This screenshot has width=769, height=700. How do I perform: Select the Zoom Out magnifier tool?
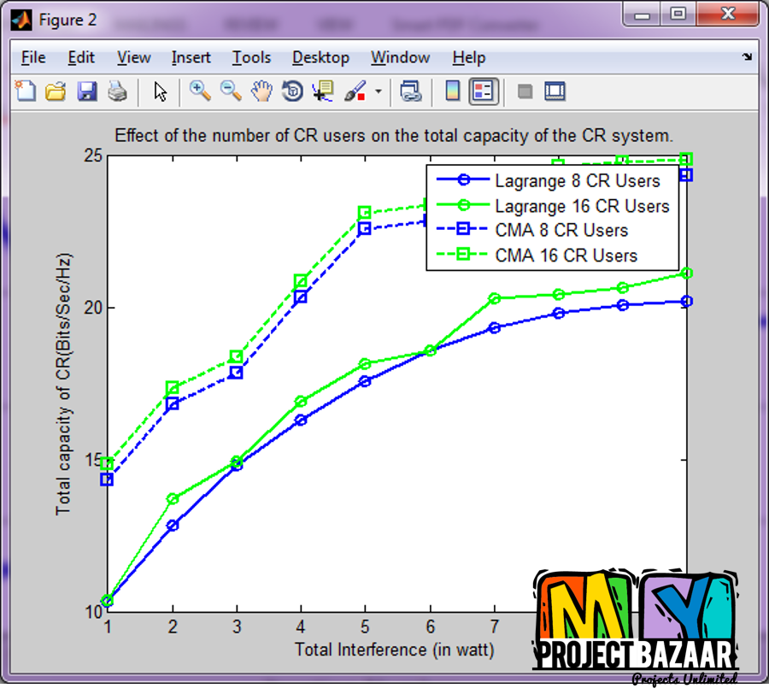231,91
